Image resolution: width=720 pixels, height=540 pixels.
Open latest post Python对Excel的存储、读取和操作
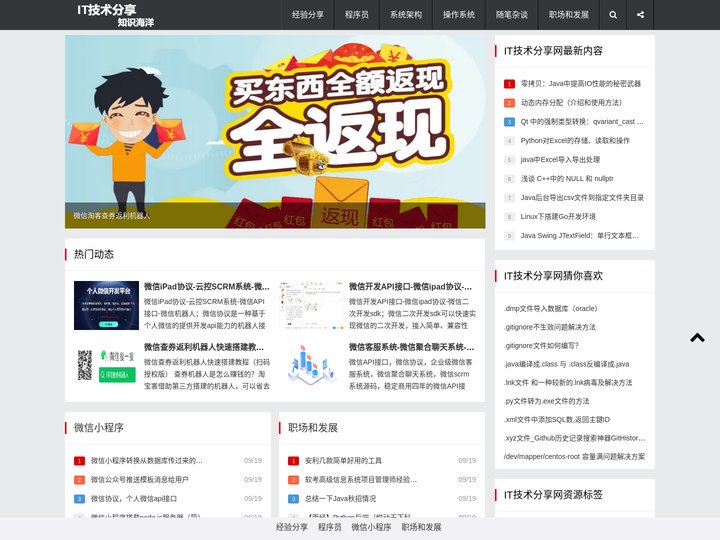[x=575, y=141]
